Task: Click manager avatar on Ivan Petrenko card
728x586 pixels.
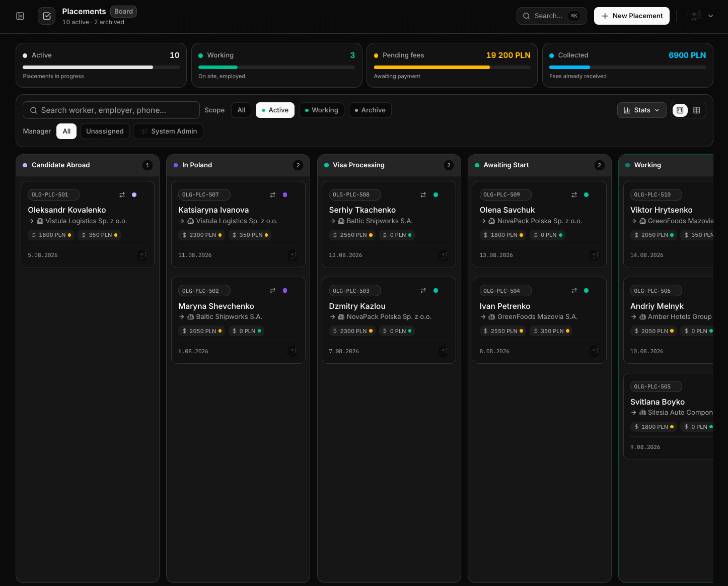Action: click(594, 351)
